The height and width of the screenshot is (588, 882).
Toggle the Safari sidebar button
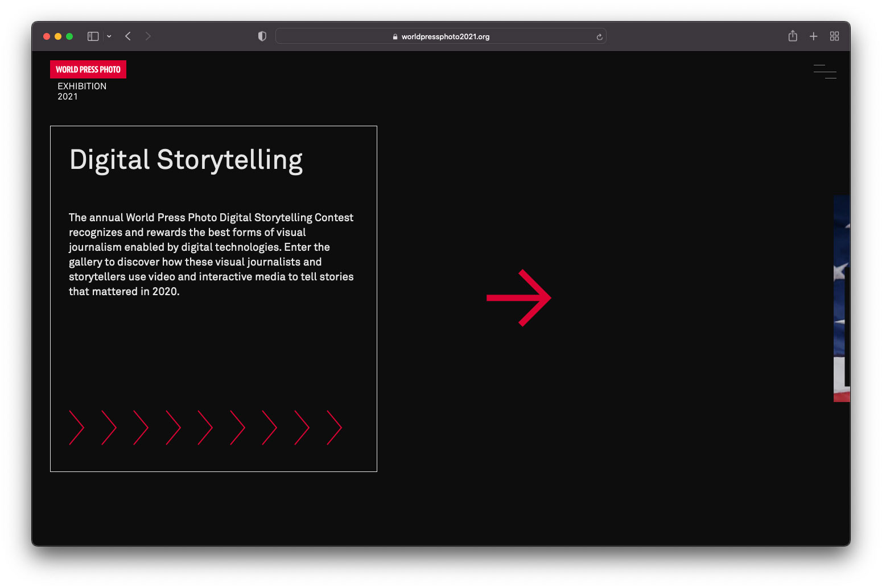pos(93,36)
